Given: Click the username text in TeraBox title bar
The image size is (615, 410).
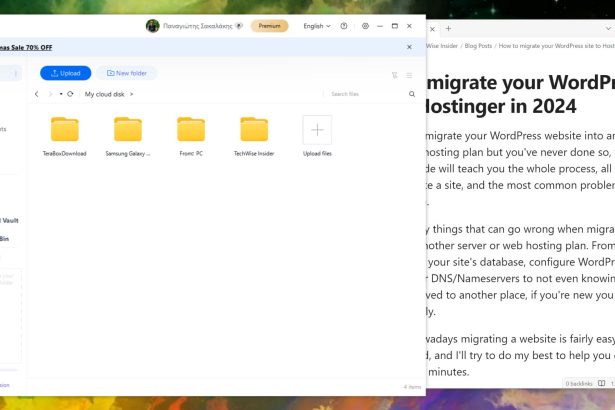Looking at the screenshot, I should click(x=198, y=26).
